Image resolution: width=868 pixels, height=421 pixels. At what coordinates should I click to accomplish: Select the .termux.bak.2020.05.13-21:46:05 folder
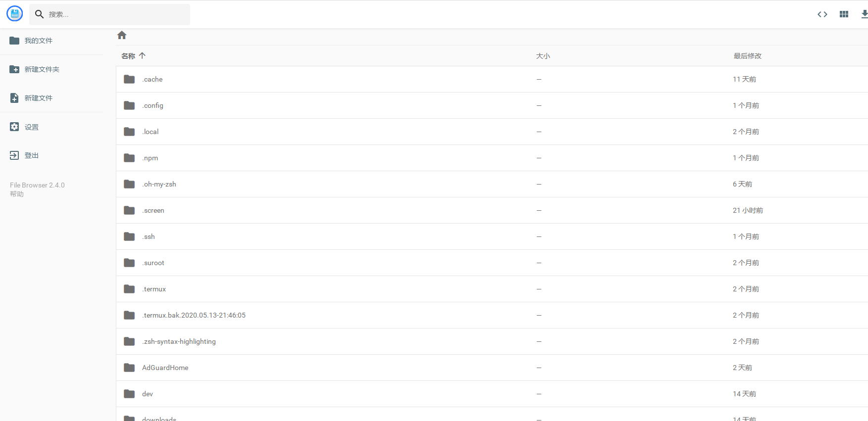[492, 315]
